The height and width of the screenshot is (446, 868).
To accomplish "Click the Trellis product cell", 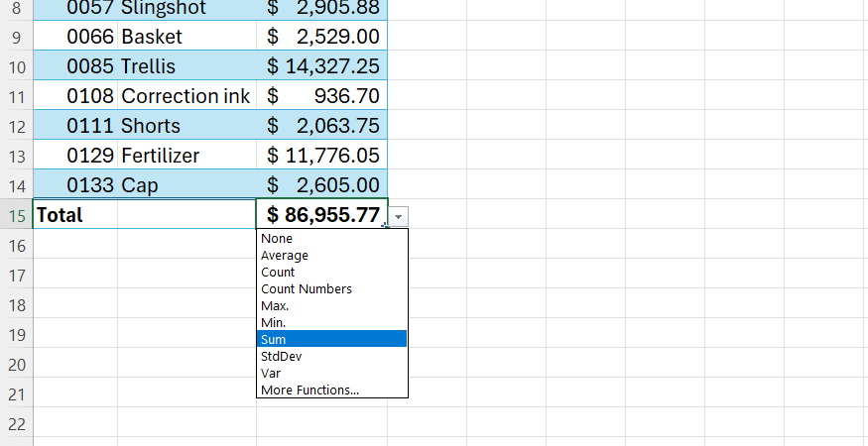I will [x=187, y=65].
